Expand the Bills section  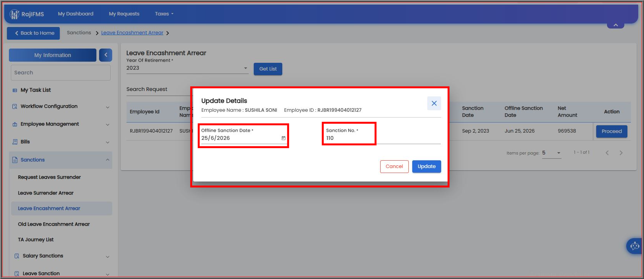108,142
